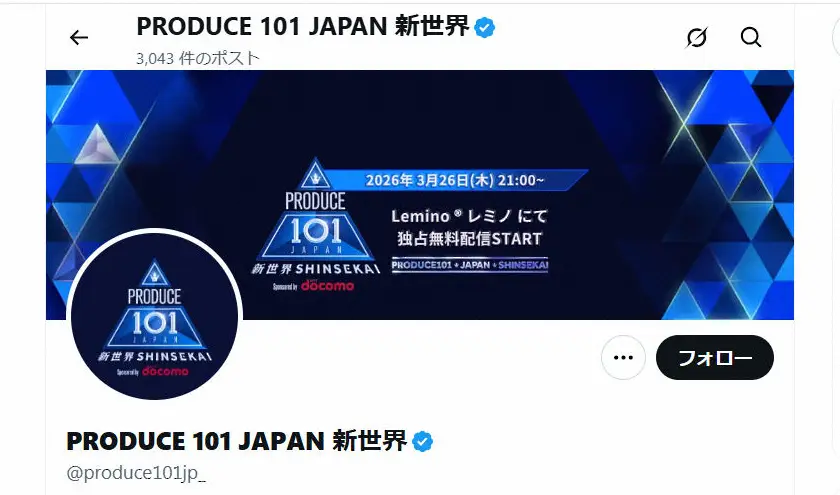Open the search magnifier icon

[751, 38]
